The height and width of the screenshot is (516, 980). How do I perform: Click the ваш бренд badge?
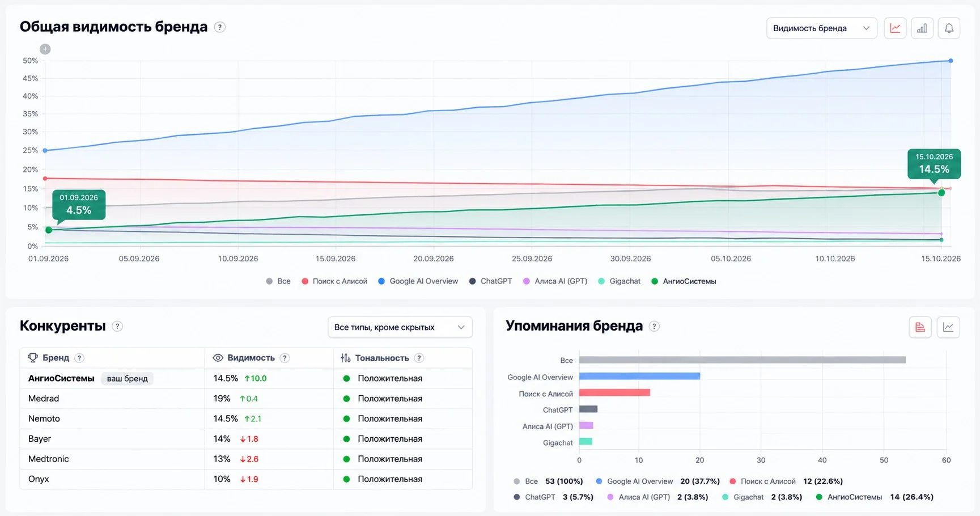[x=127, y=378]
